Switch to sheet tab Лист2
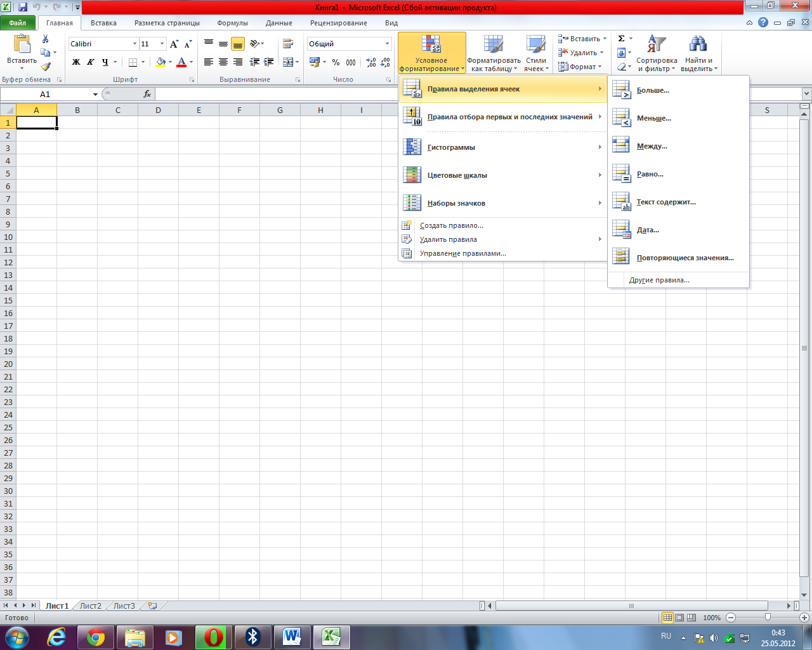 [x=90, y=606]
